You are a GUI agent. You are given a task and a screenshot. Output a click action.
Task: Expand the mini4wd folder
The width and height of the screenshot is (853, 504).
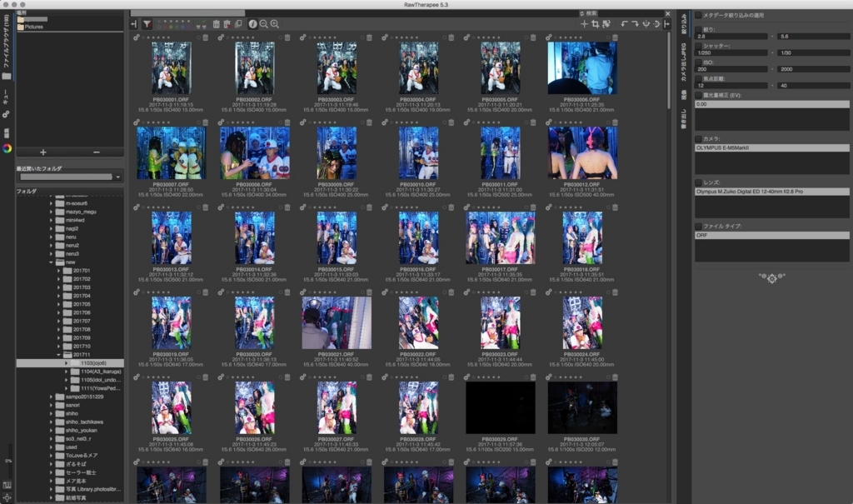51,221
